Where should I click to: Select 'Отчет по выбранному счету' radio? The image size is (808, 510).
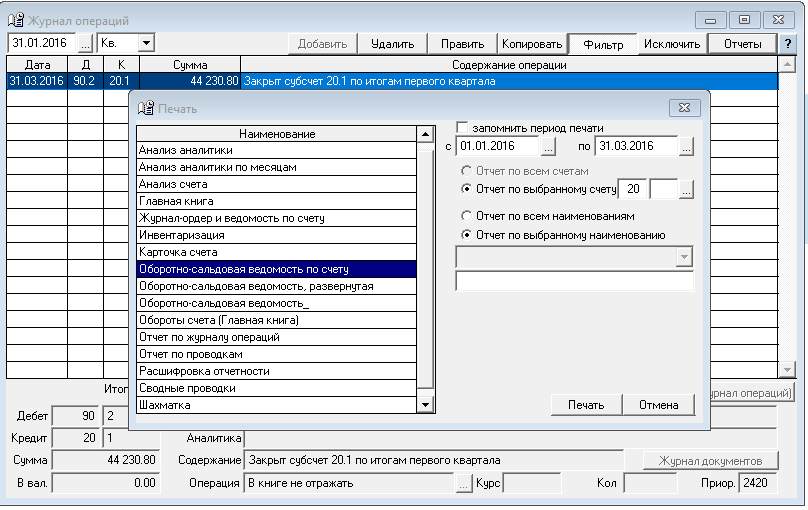tap(466, 189)
